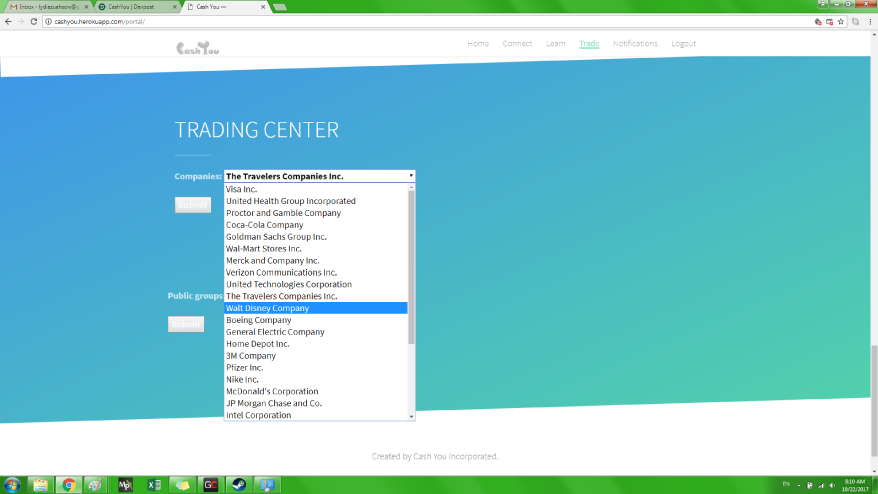Choose Intel Corporation
The height and width of the screenshot is (494, 878).
316,415
